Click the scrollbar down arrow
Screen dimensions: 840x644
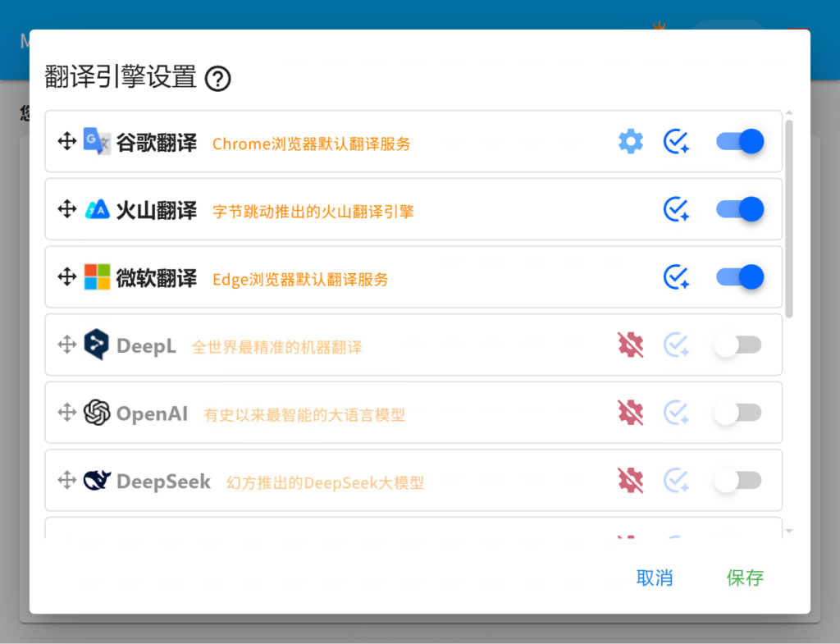tap(789, 532)
